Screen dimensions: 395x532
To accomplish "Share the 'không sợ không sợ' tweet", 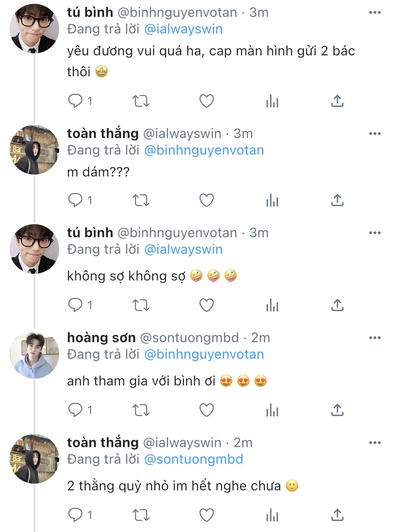I will [x=337, y=306].
